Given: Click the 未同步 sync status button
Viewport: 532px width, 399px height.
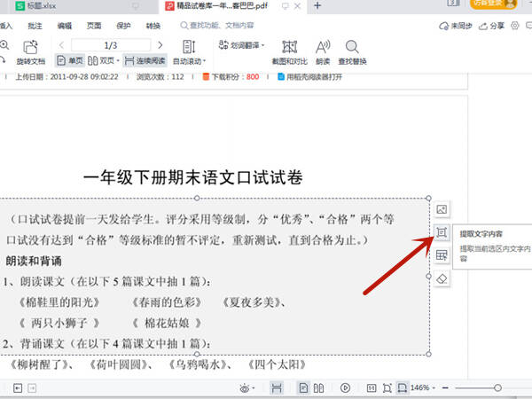Looking at the screenshot, I should 456,26.
